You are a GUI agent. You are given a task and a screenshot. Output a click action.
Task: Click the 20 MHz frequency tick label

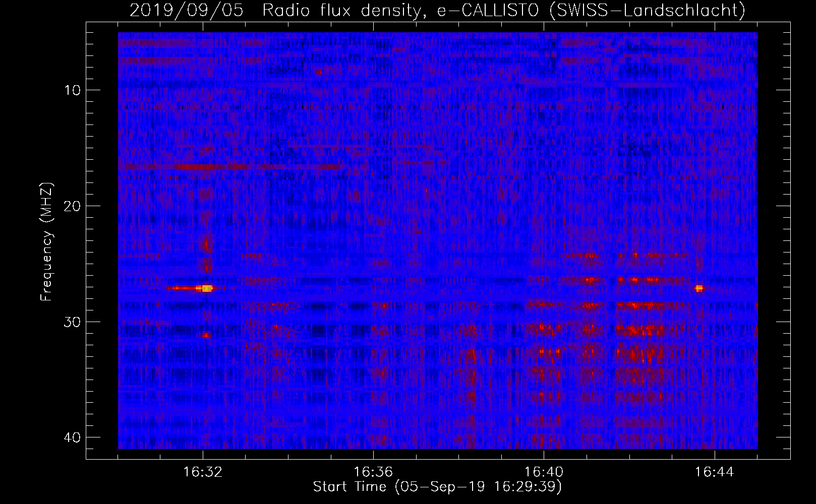click(73, 206)
